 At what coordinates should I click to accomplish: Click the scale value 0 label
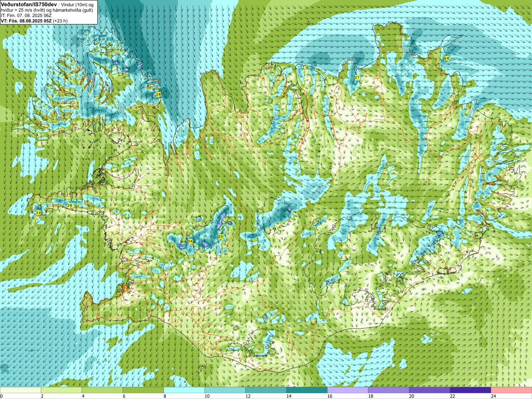coord(2,396)
